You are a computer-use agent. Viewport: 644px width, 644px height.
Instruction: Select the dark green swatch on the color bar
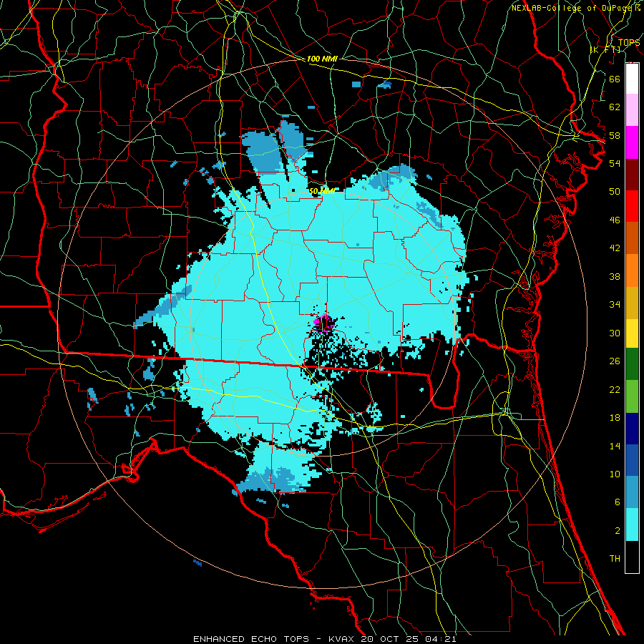632,364
